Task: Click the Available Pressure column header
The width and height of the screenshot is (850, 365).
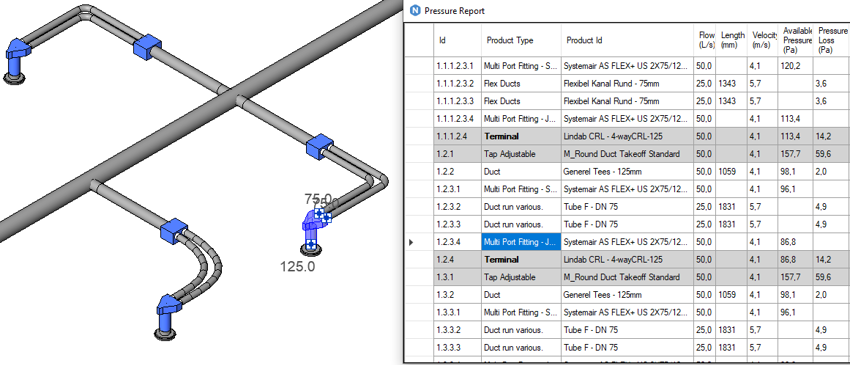Action: click(797, 40)
